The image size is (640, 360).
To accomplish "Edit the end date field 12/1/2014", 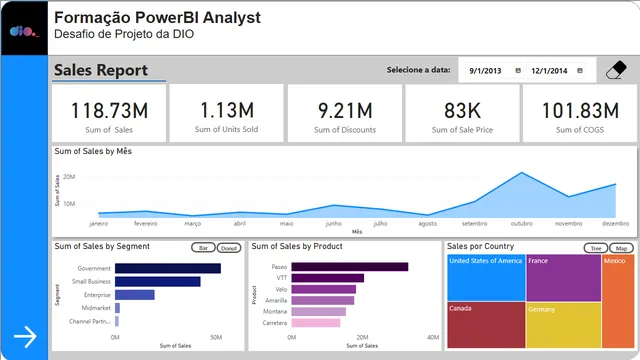I will point(556,71).
